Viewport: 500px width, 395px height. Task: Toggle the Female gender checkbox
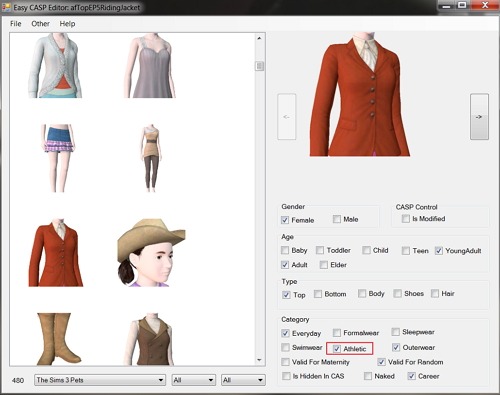(x=285, y=220)
